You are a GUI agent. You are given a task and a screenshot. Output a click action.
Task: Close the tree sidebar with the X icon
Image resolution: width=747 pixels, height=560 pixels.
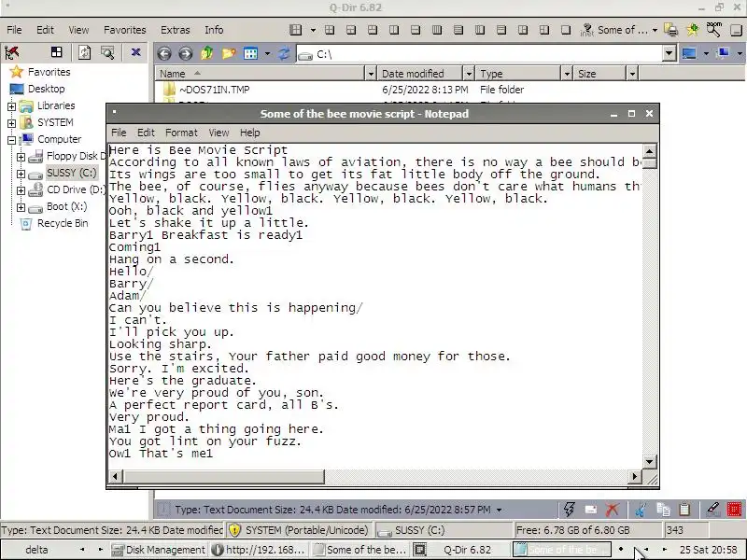pyautogui.click(x=135, y=52)
